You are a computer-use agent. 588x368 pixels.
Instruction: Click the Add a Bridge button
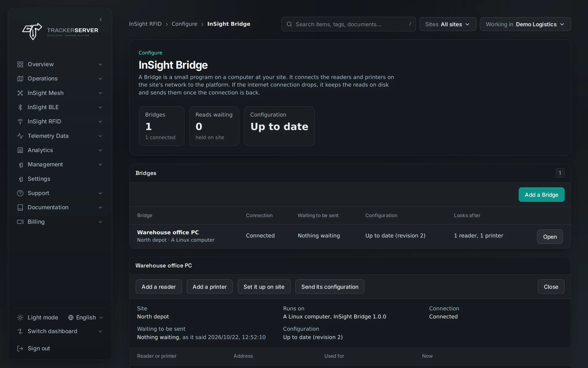pyautogui.click(x=541, y=195)
